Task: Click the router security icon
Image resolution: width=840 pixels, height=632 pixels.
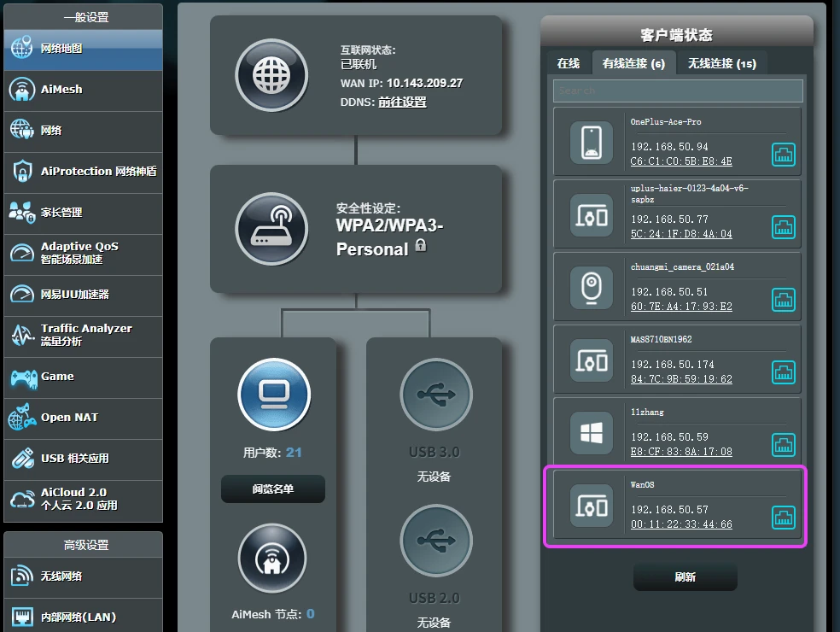Action: (271, 229)
